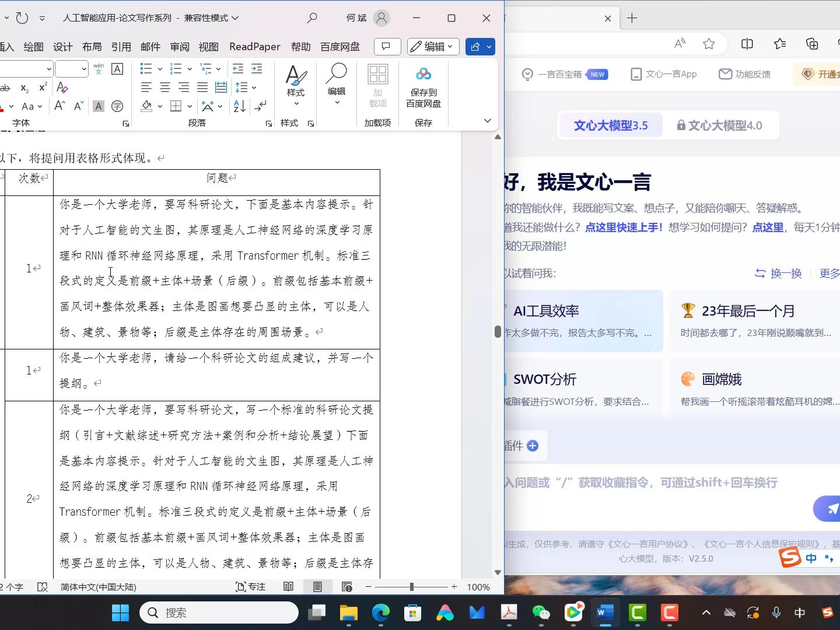Grow font size
The image size is (840, 630).
(60, 106)
